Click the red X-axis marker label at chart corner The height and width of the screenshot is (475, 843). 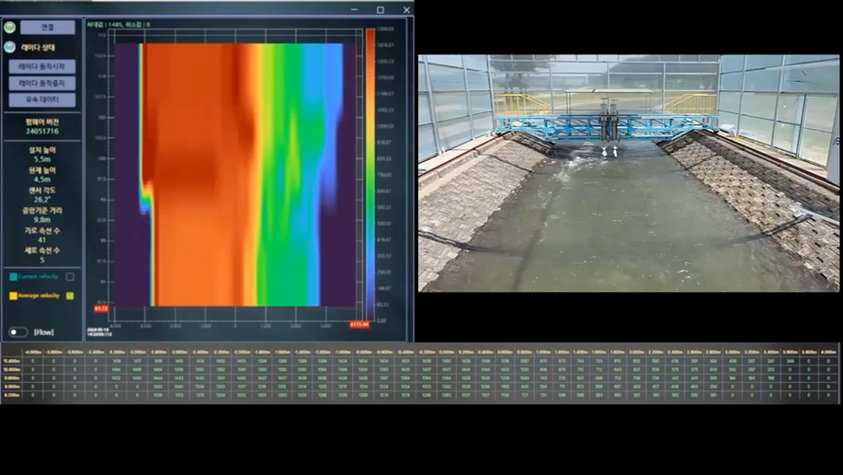pyautogui.click(x=359, y=325)
